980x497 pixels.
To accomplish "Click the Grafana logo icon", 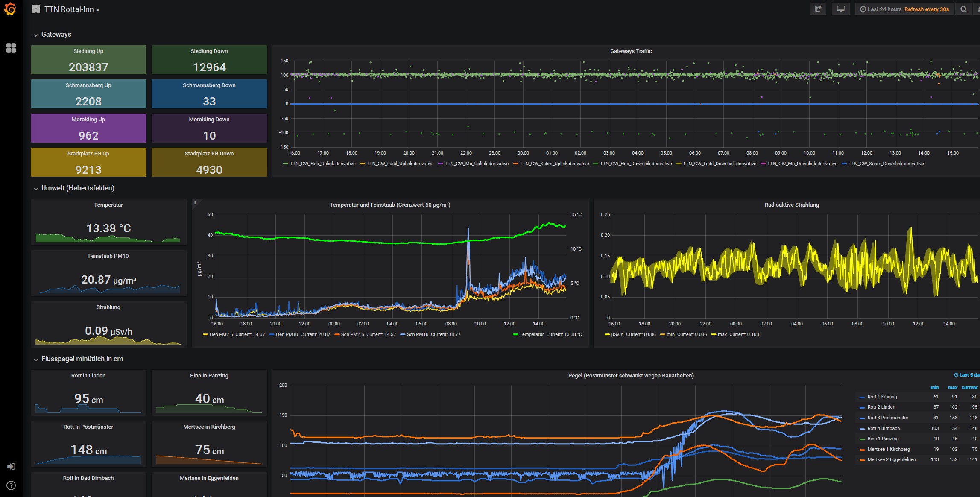I will tap(10, 9).
